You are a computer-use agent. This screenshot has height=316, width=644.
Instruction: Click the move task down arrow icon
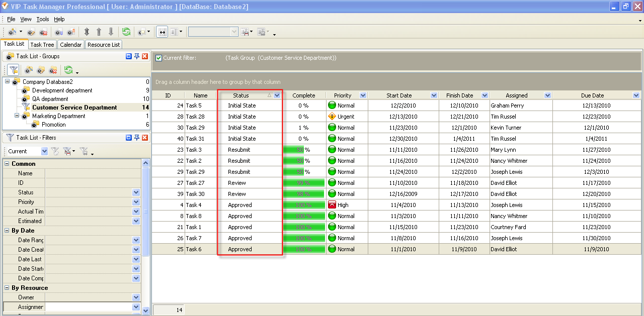tap(111, 32)
